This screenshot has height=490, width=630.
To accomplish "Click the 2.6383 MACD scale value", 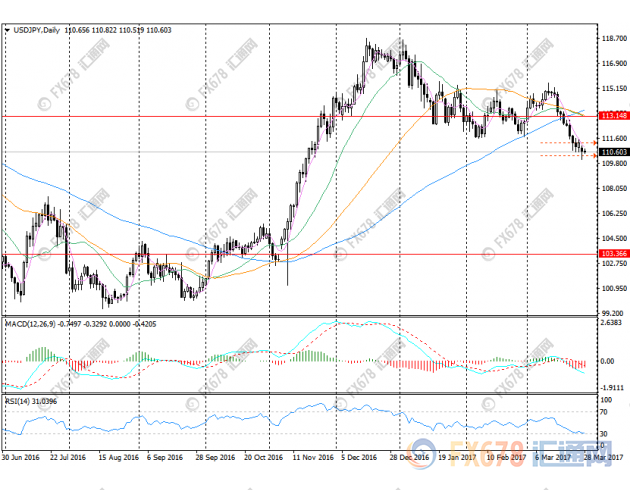I will (x=612, y=324).
